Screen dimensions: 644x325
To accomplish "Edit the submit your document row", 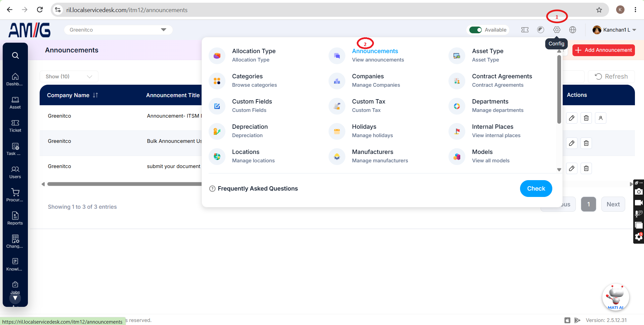I will pyautogui.click(x=571, y=168).
